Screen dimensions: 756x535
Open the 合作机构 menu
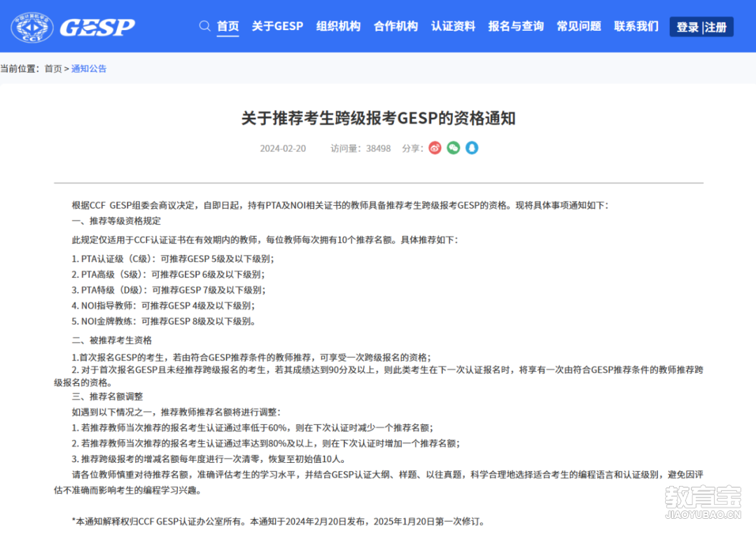coord(395,26)
